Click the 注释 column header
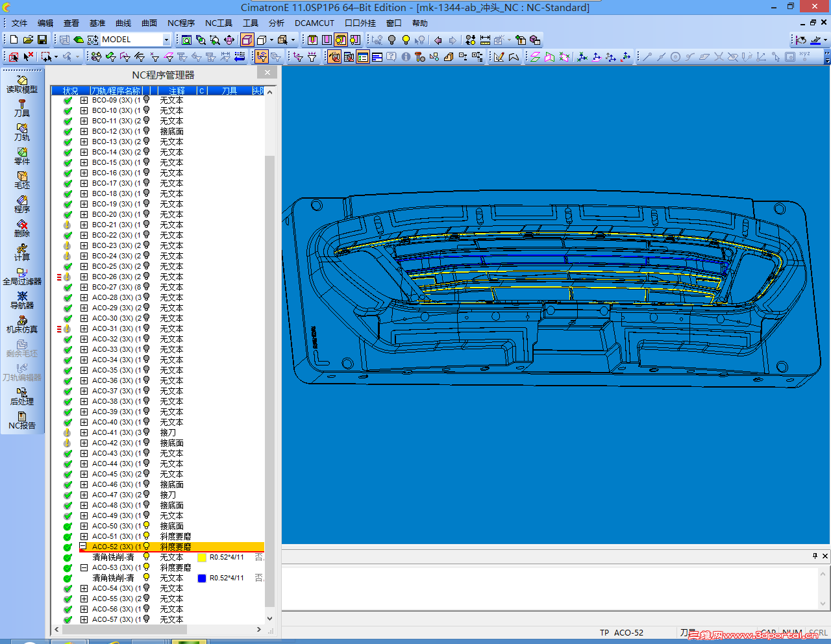 pos(177,91)
